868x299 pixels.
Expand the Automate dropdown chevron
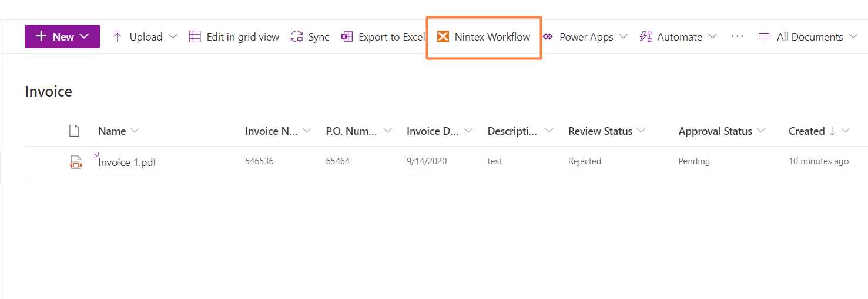[x=712, y=36]
